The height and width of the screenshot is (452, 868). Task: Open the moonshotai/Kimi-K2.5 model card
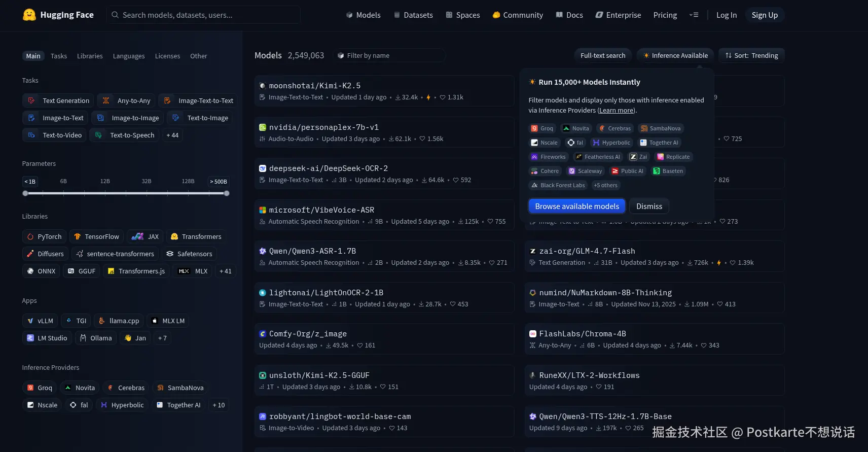coord(384,91)
